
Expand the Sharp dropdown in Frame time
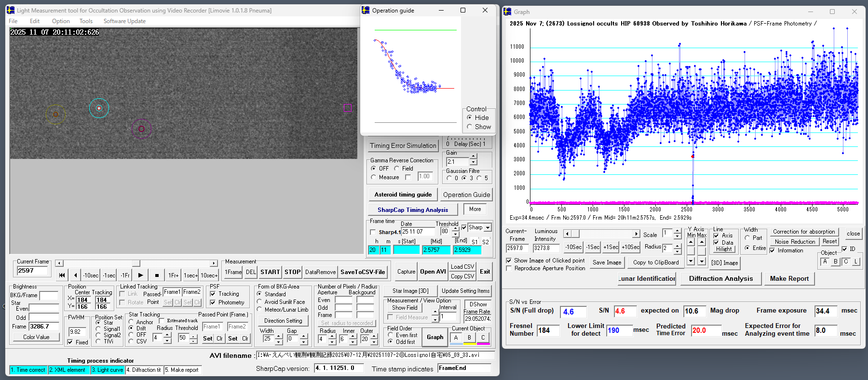pyautogui.click(x=488, y=228)
